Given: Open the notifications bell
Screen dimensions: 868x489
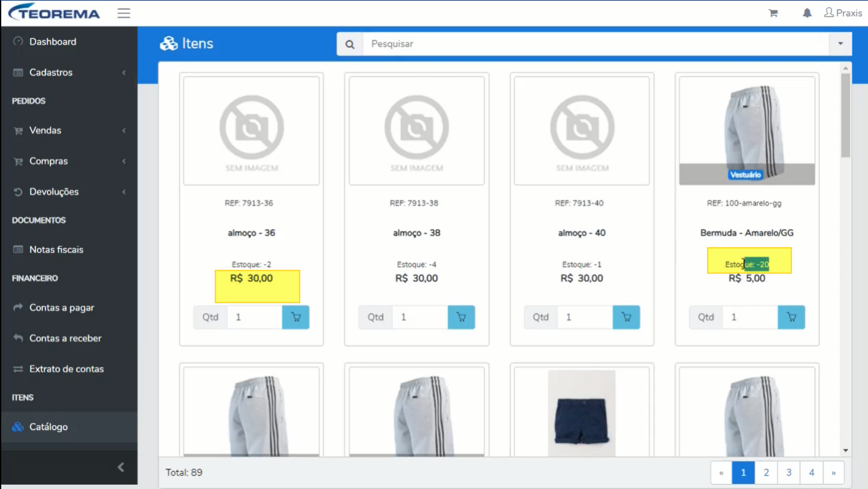Looking at the screenshot, I should pos(807,13).
